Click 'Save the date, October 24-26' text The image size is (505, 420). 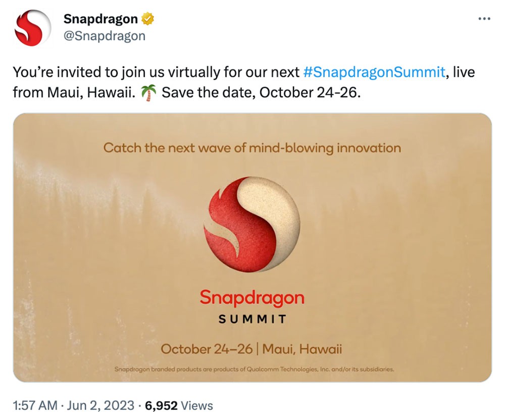pos(261,93)
